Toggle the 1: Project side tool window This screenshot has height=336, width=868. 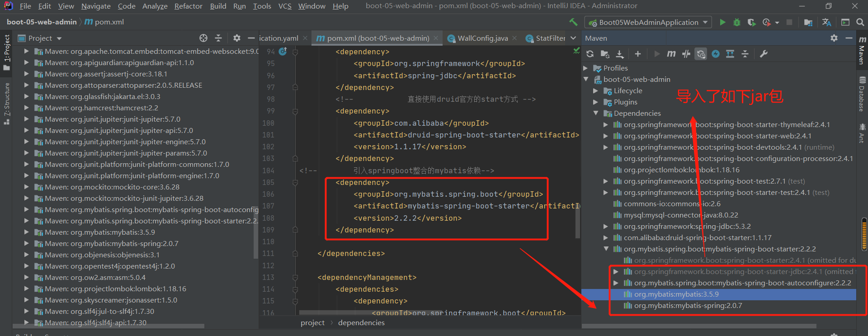tap(6, 52)
